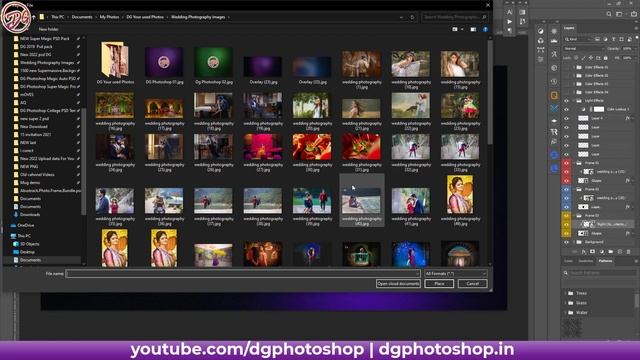Click the Photoshop search magnifier icon
Viewport: 640px width, 360px height.
(609, 14)
